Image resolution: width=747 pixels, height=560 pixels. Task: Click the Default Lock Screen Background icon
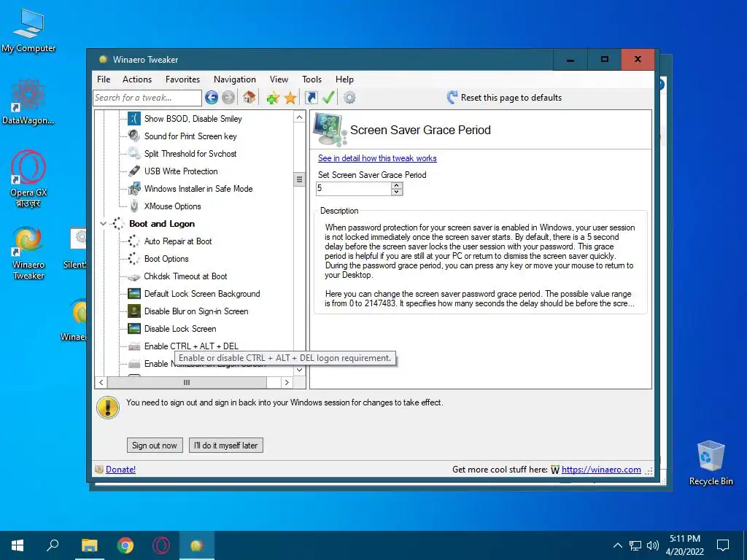134,294
